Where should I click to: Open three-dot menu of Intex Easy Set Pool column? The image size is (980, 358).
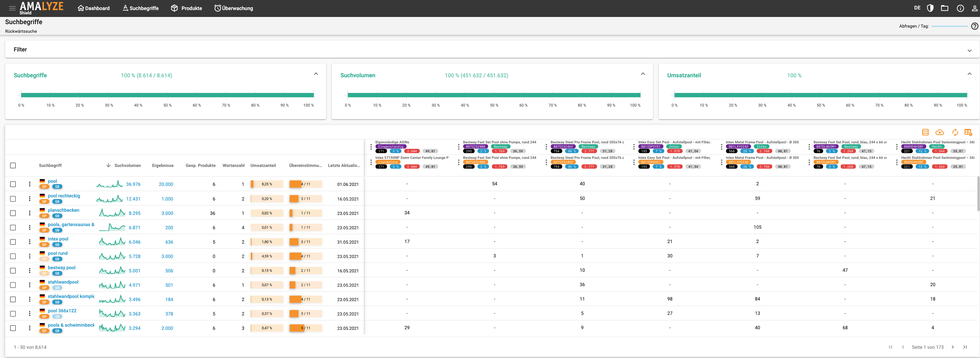pos(634,147)
